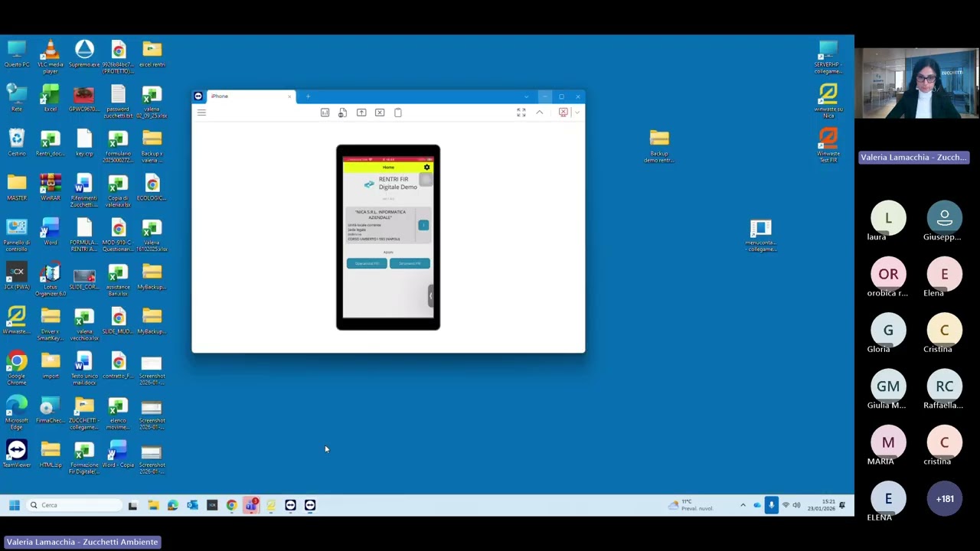
Task: Select Valeria Lamacchia video thumbnail
Action: pyautogui.click(x=916, y=83)
